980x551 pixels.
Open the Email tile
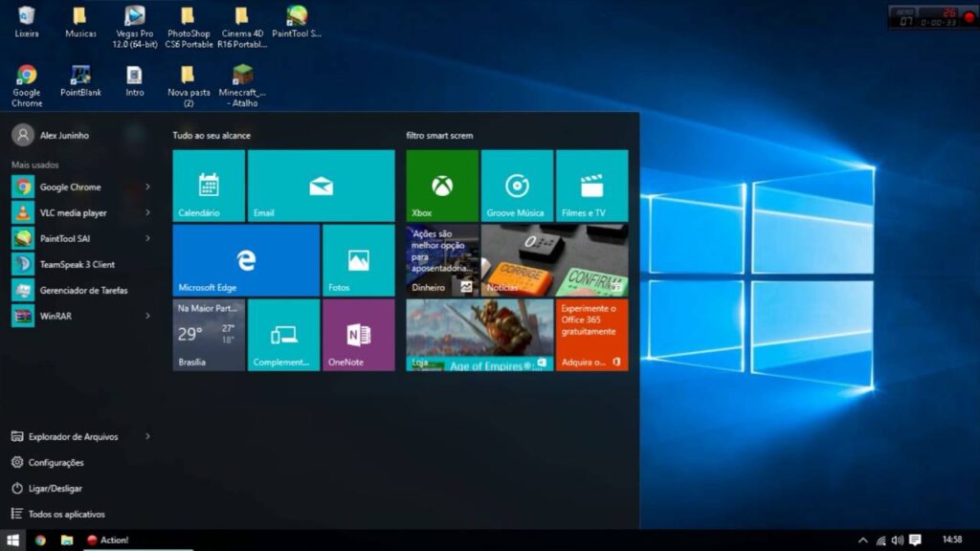point(322,186)
